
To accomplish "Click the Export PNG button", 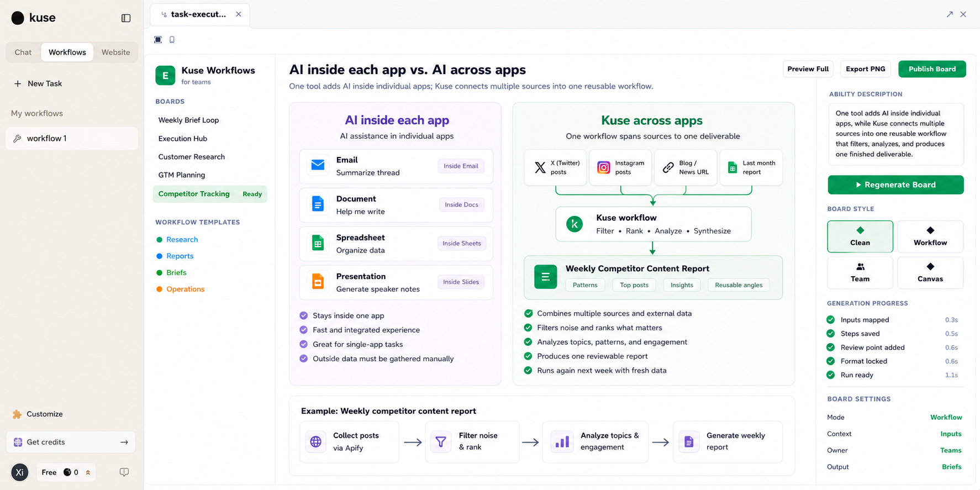I will (x=865, y=69).
